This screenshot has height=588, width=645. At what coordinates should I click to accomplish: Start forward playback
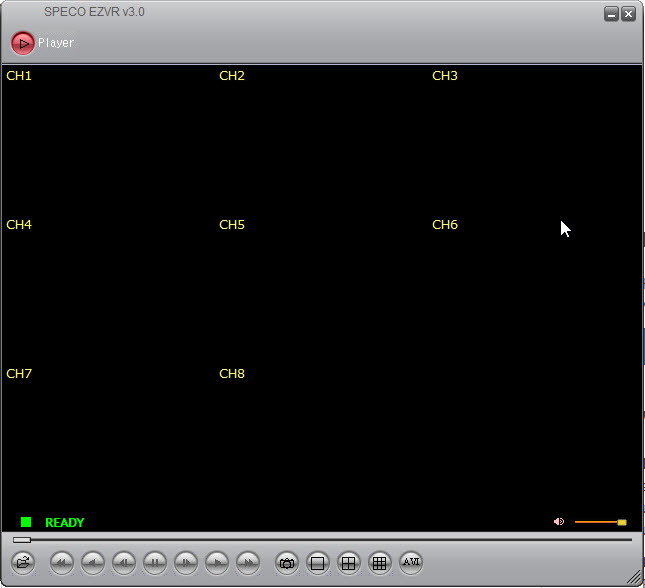pyautogui.click(x=217, y=563)
